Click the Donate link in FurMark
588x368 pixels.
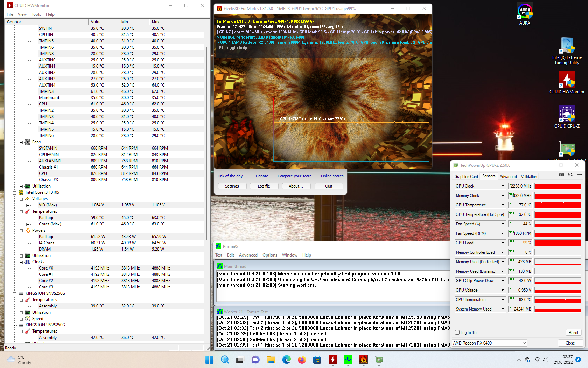pos(262,176)
